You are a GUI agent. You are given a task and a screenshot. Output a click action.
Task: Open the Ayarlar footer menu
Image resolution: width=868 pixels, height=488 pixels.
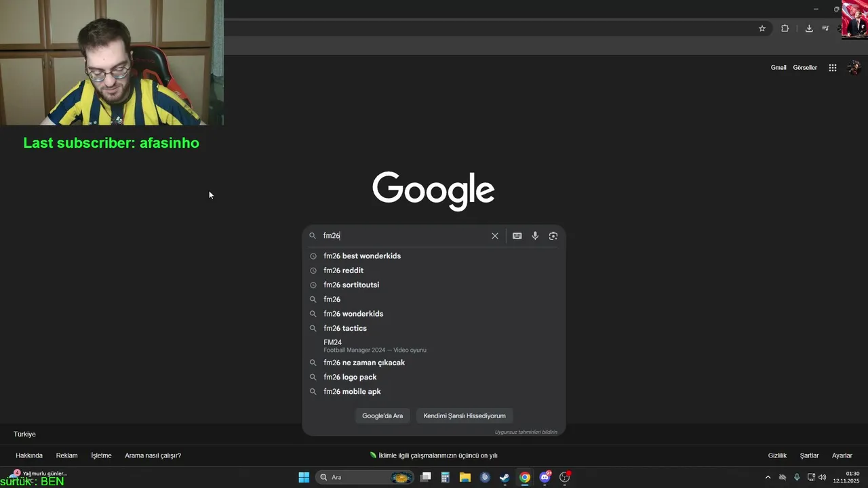[x=842, y=455]
